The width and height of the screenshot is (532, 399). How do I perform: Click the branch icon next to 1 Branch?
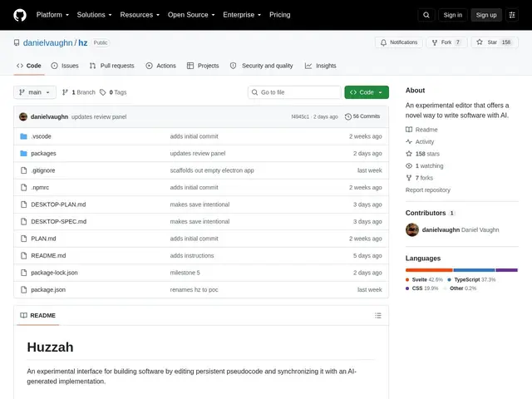click(65, 92)
